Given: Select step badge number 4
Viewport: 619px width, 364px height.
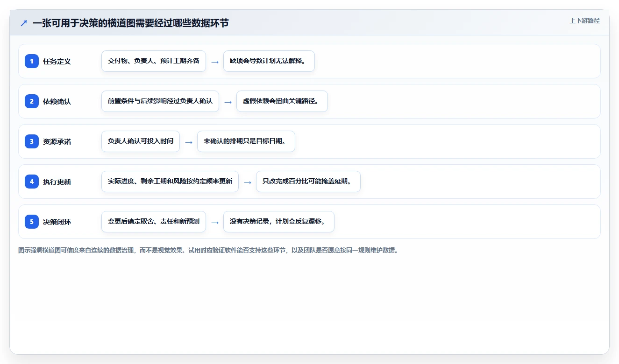Looking at the screenshot, I should pyautogui.click(x=32, y=182).
